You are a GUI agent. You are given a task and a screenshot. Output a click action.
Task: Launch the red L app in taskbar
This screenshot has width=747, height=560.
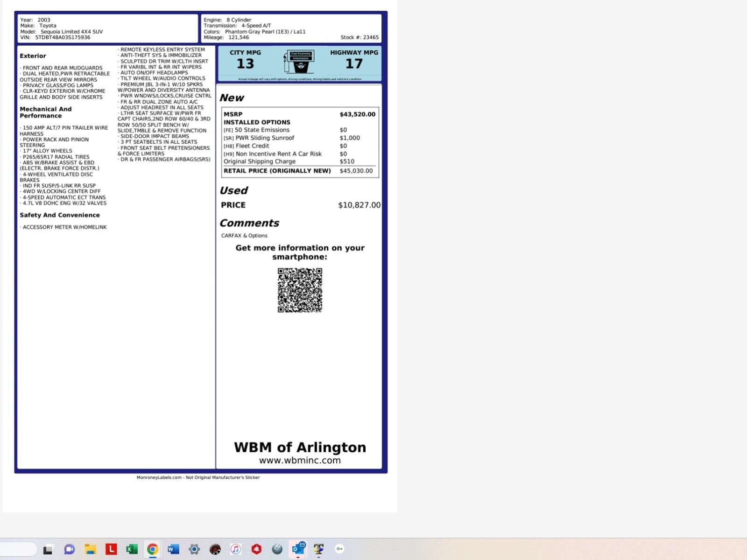111,549
